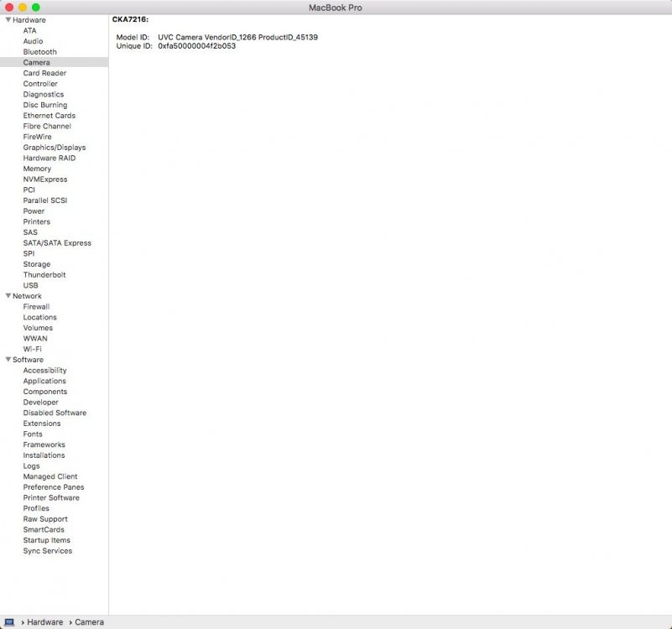
Task: Open Wi-Fi network information
Action: click(x=32, y=349)
